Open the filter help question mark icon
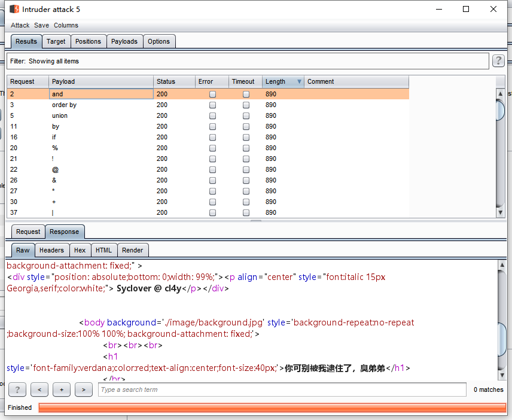512x420 pixels. coord(498,61)
